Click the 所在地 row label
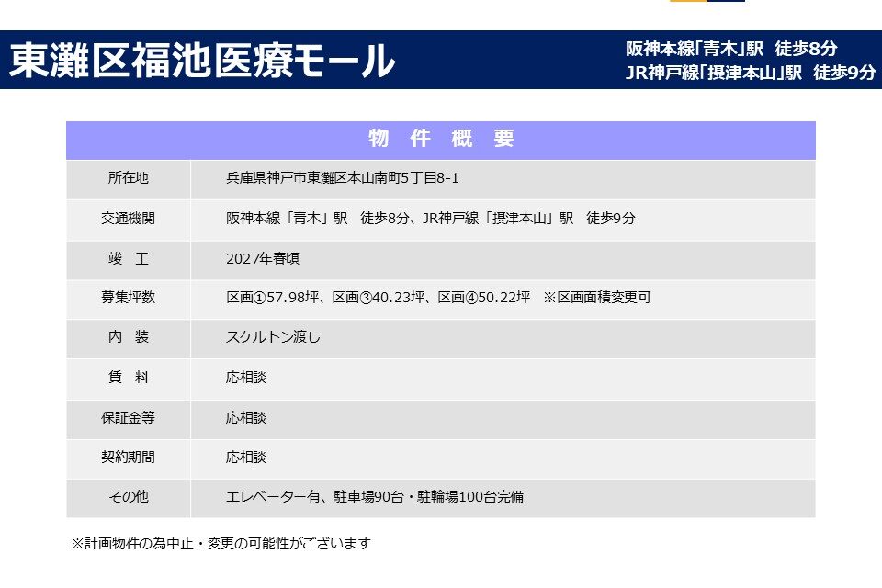 (x=128, y=178)
